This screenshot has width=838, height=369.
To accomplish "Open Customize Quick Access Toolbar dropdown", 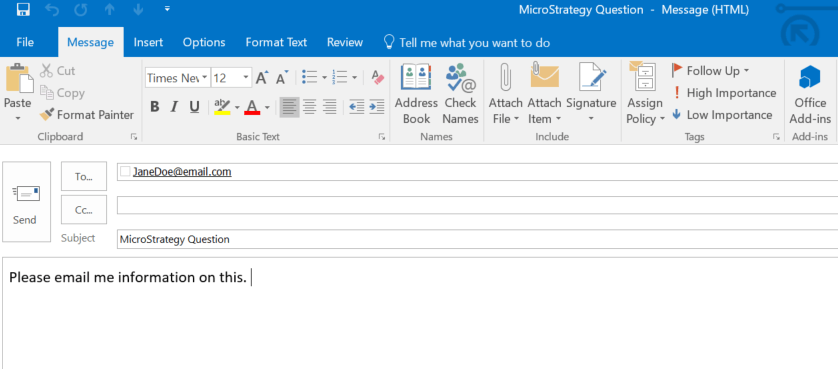I will point(167,9).
